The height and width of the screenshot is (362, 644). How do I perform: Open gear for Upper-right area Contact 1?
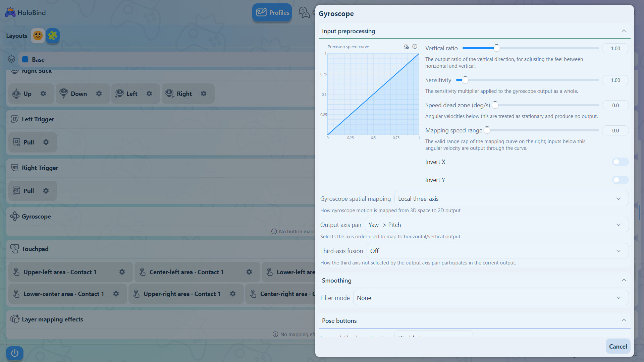(x=233, y=294)
